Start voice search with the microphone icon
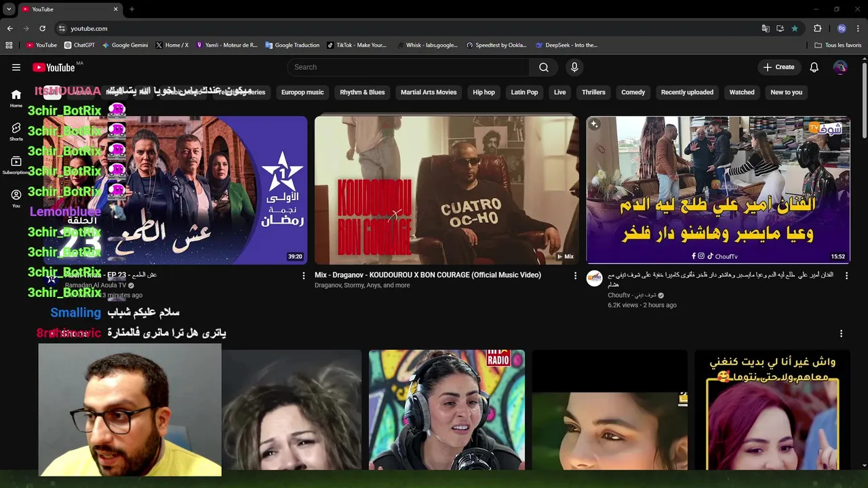 (x=574, y=67)
